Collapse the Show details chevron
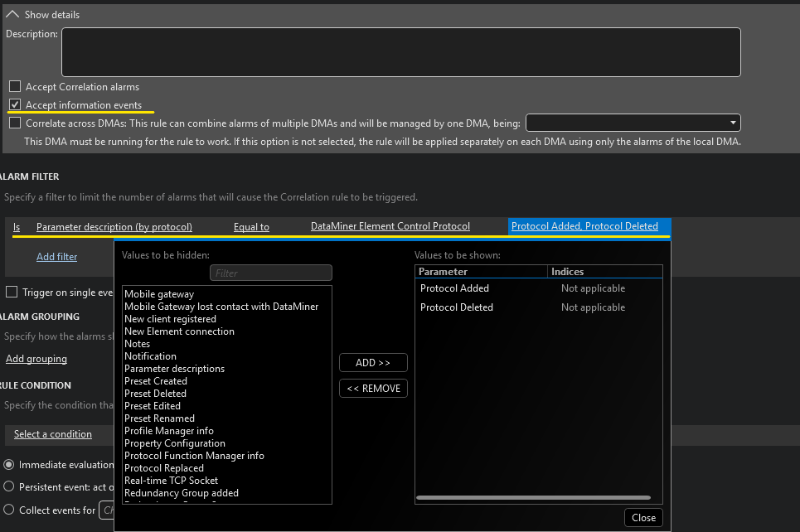The image size is (800, 532). click(x=12, y=15)
